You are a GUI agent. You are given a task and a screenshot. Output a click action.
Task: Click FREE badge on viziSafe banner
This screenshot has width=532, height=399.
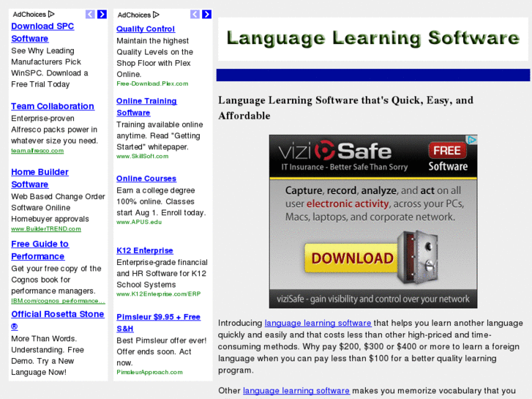click(x=447, y=151)
